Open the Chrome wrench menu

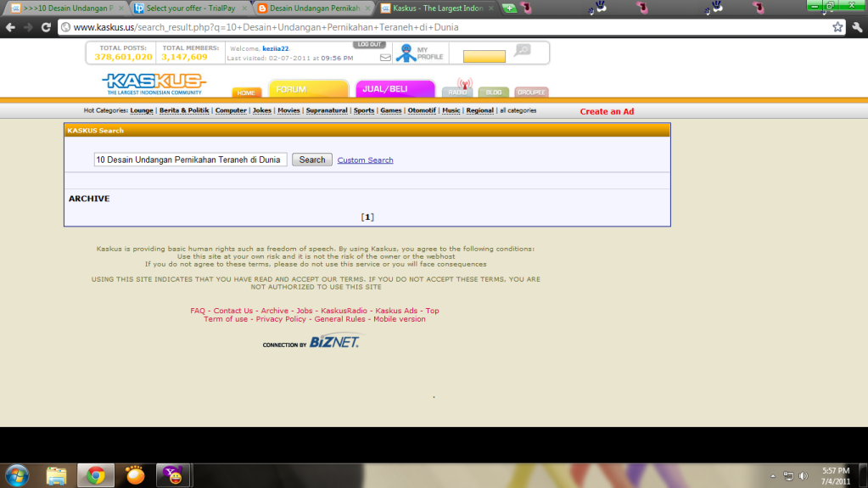(857, 27)
